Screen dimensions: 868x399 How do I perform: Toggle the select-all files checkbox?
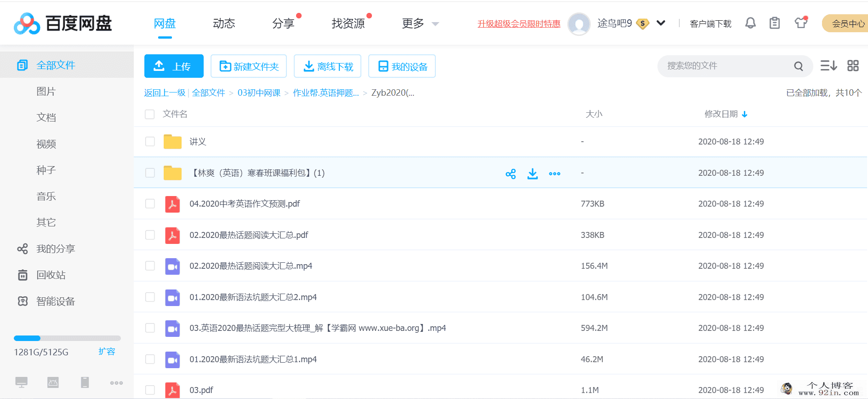click(149, 114)
